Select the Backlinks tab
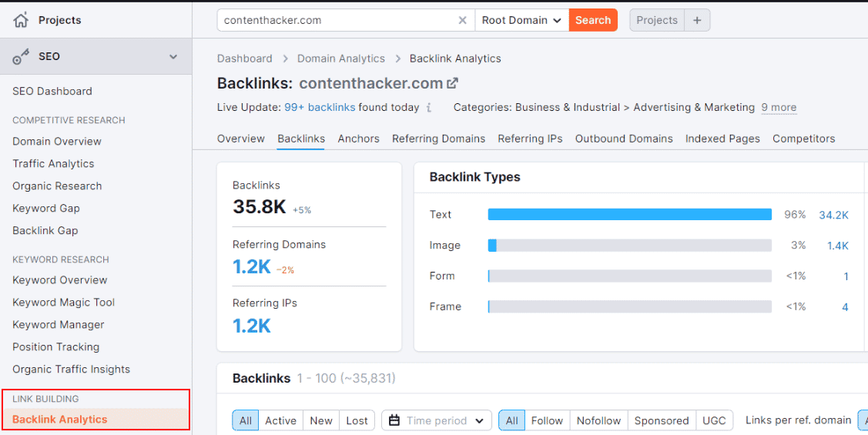 pos(301,139)
